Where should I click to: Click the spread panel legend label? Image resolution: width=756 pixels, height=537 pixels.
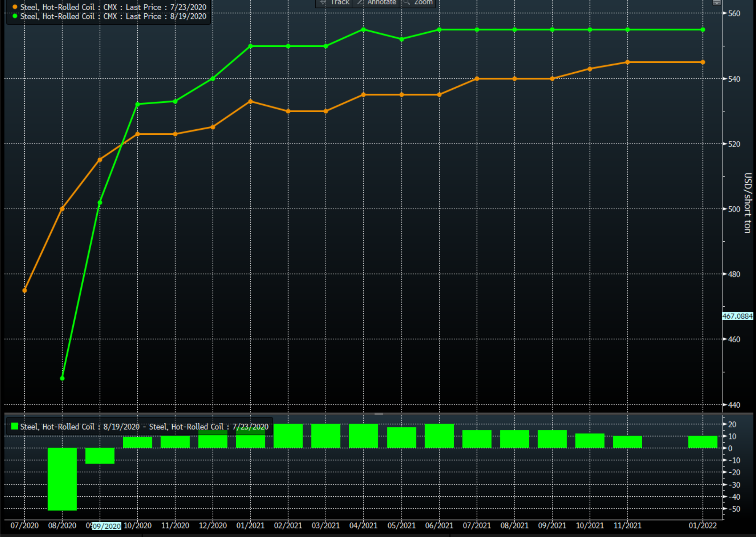point(144,427)
